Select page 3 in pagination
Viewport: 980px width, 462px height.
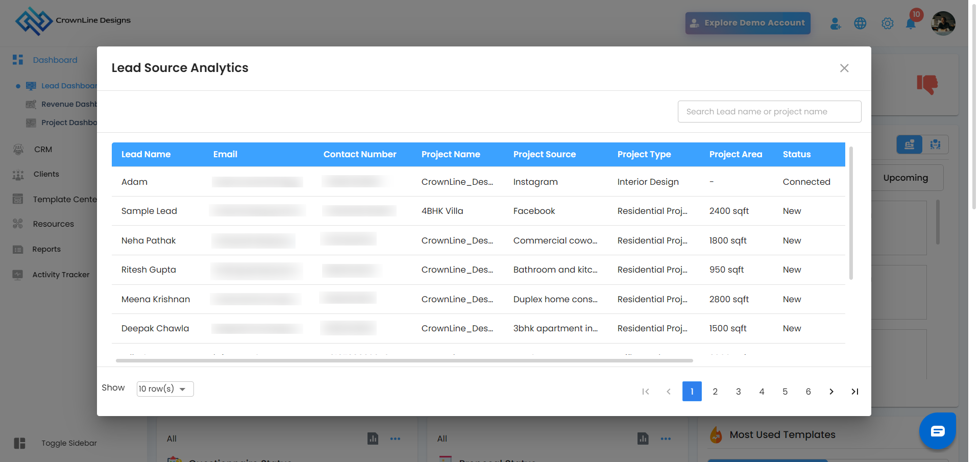(739, 392)
